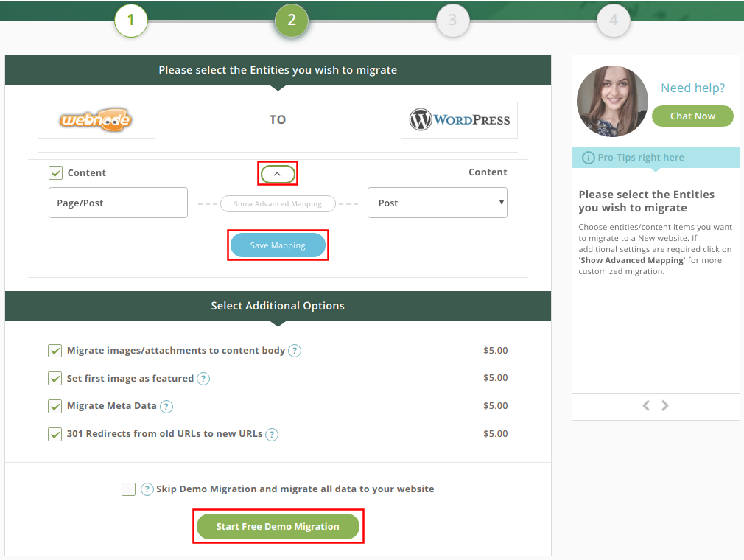
Task: Open help for Migrate Meta Data
Action: pyautogui.click(x=166, y=406)
